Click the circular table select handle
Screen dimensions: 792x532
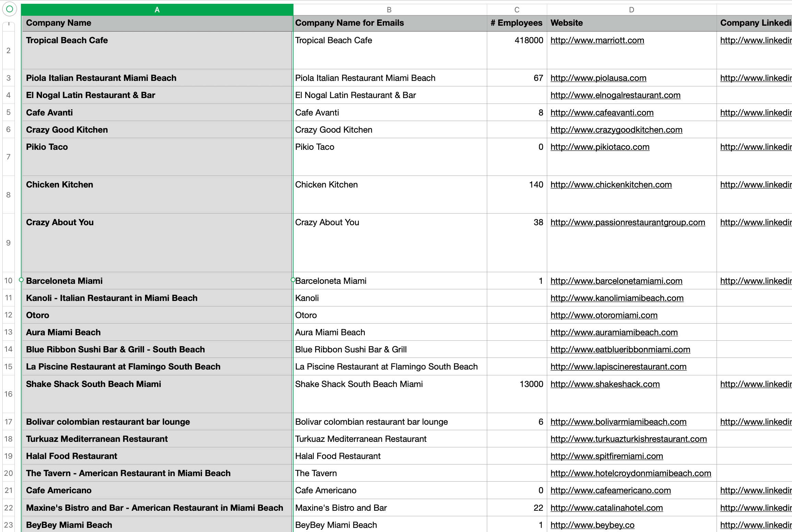(10, 9)
